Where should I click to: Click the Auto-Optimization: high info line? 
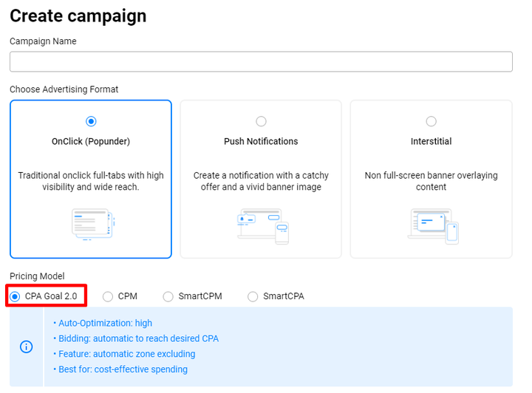point(105,323)
